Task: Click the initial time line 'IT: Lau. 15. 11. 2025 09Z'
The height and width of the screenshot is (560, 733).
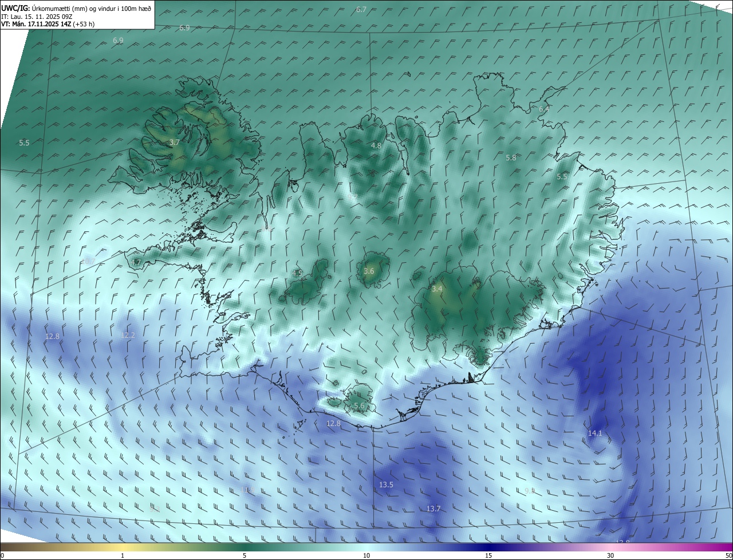Action: click(38, 17)
